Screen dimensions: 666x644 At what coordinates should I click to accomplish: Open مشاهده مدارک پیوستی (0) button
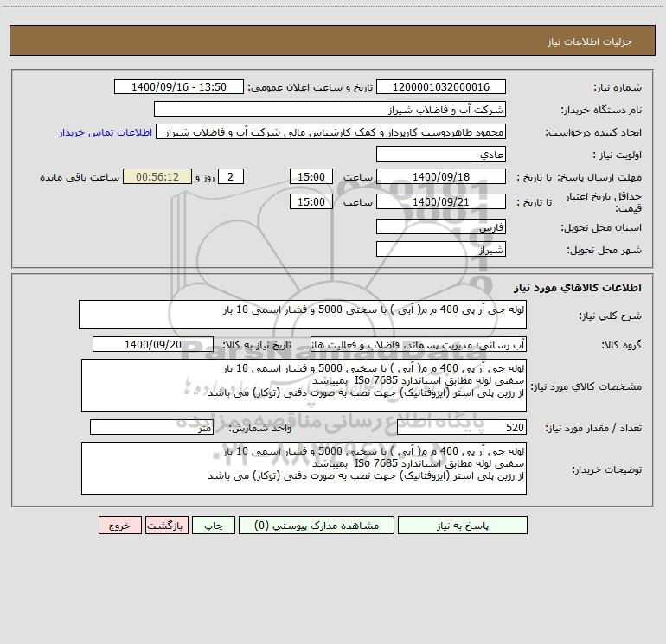click(317, 526)
